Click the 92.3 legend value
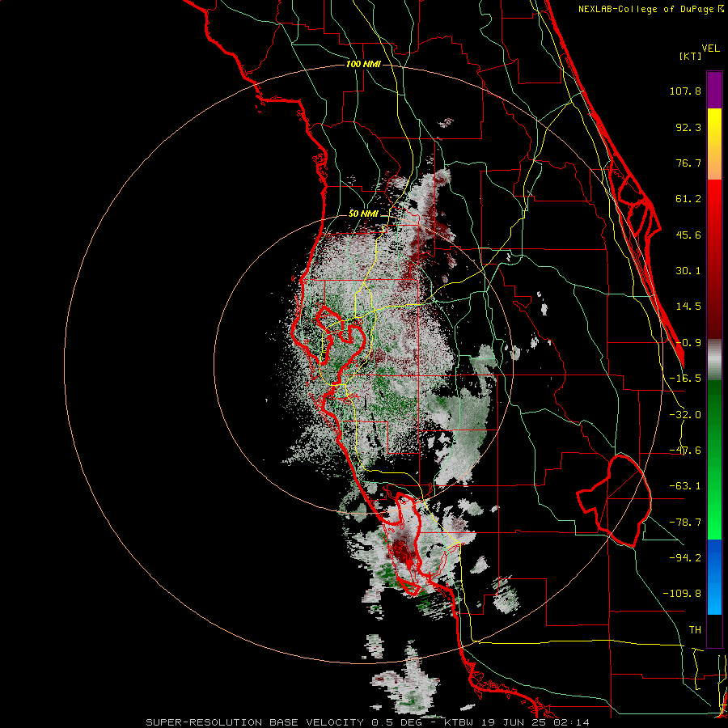Viewport: 728px width, 728px height. pyautogui.click(x=688, y=127)
